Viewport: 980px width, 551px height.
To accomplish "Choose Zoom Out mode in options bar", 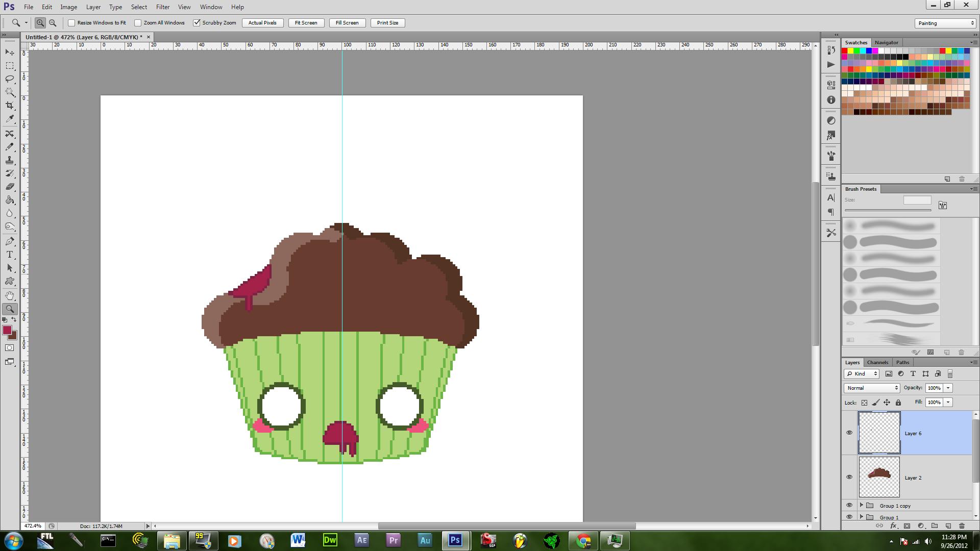I will point(53,23).
